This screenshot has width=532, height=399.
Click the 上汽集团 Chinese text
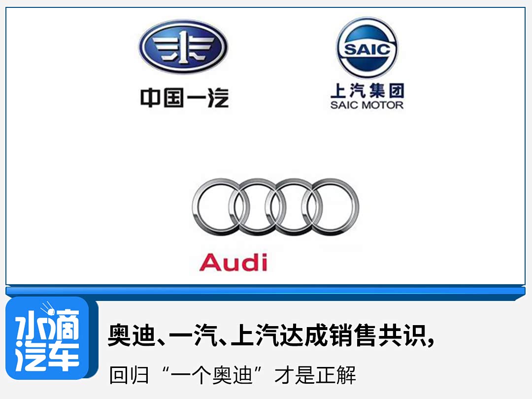(x=367, y=91)
